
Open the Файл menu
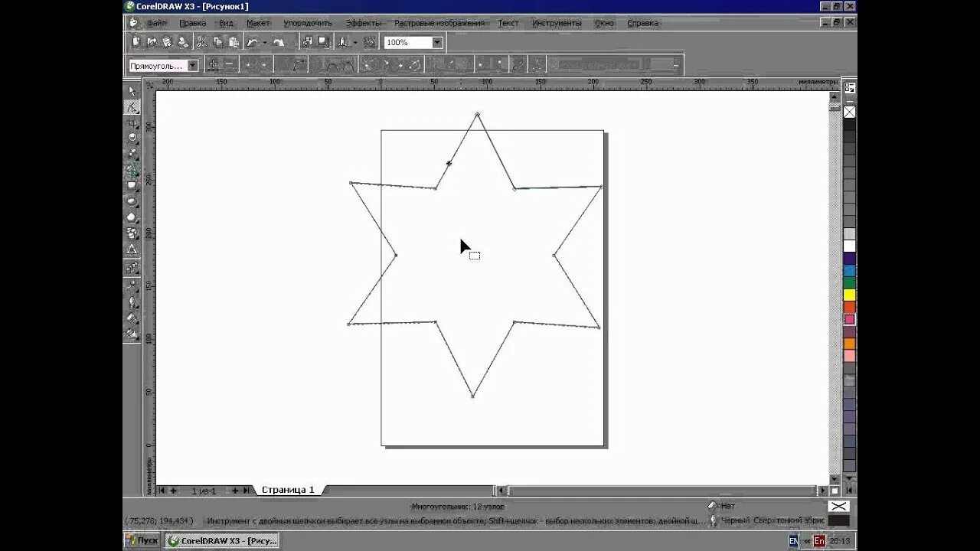click(x=157, y=23)
